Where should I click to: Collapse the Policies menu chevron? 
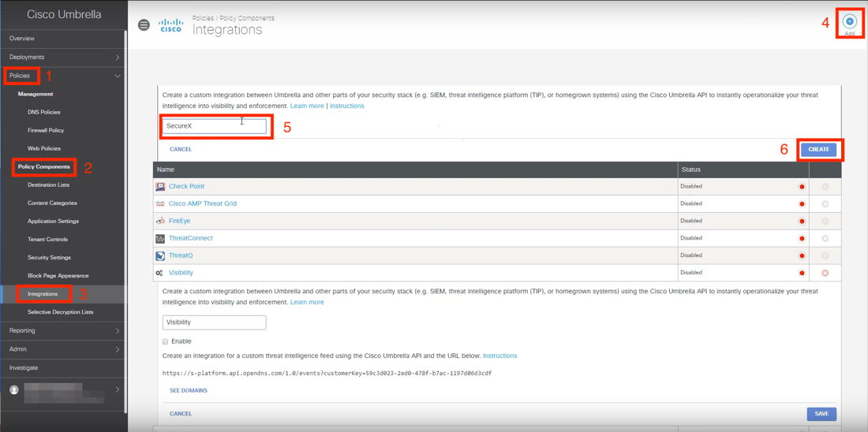point(117,76)
